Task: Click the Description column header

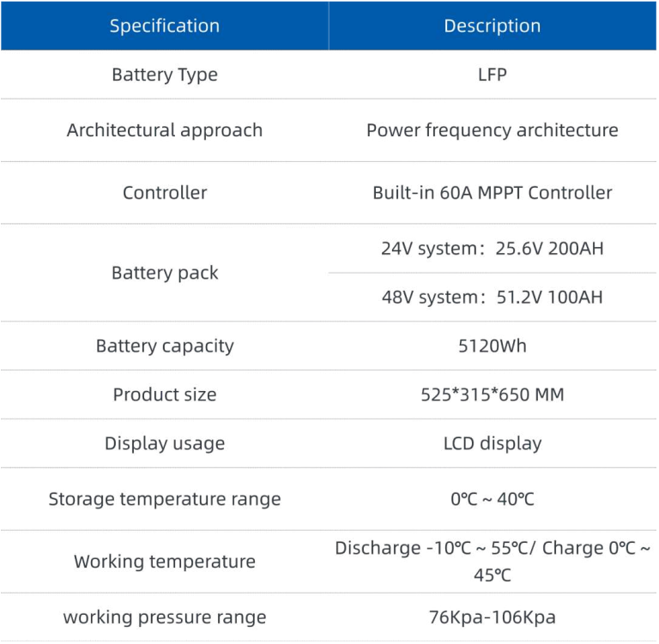Action: 493,26
